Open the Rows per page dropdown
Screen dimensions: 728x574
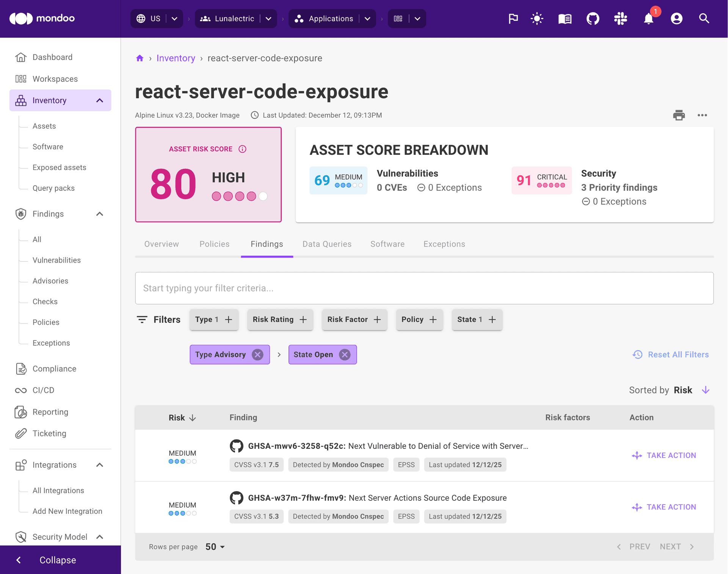coord(214,547)
